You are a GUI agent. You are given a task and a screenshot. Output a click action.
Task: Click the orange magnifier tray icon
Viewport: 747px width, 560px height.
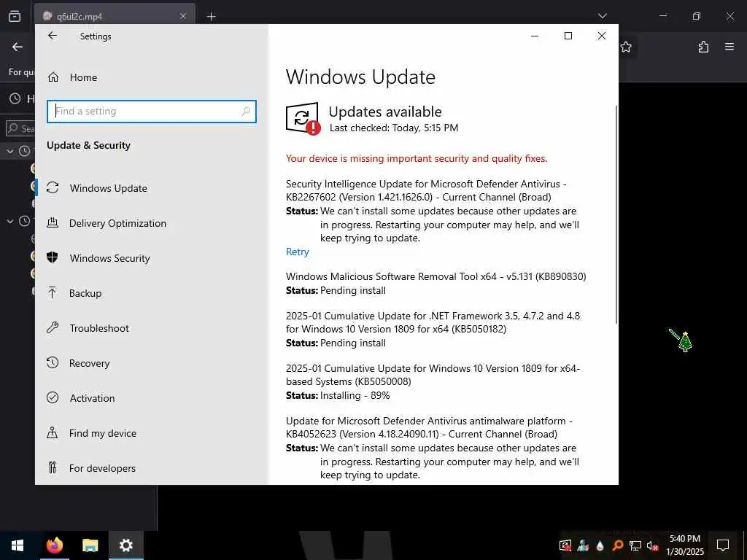(617, 545)
